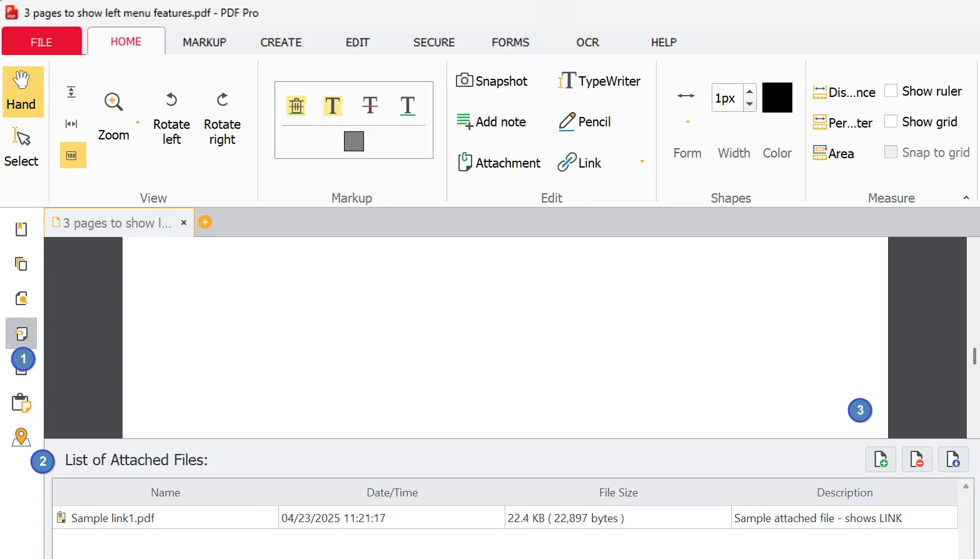Viewport: 980px width, 559px height.
Task: Open the clipboard note side panel
Action: click(x=21, y=403)
